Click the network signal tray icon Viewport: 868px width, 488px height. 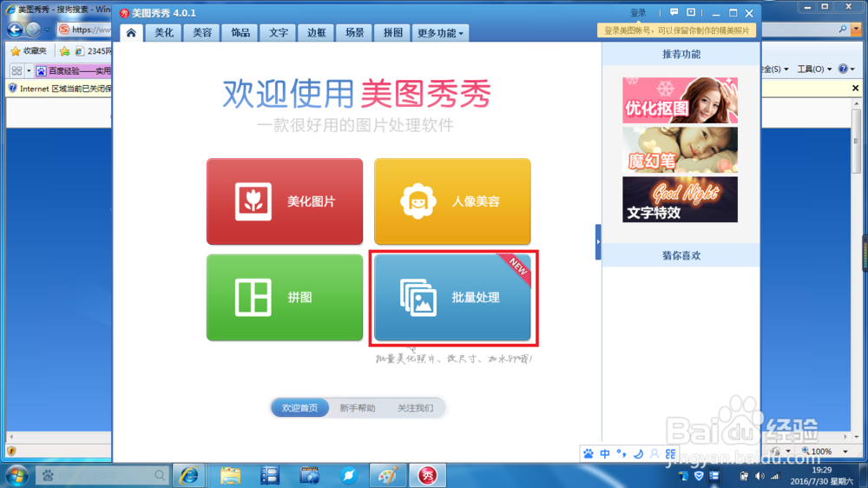775,476
